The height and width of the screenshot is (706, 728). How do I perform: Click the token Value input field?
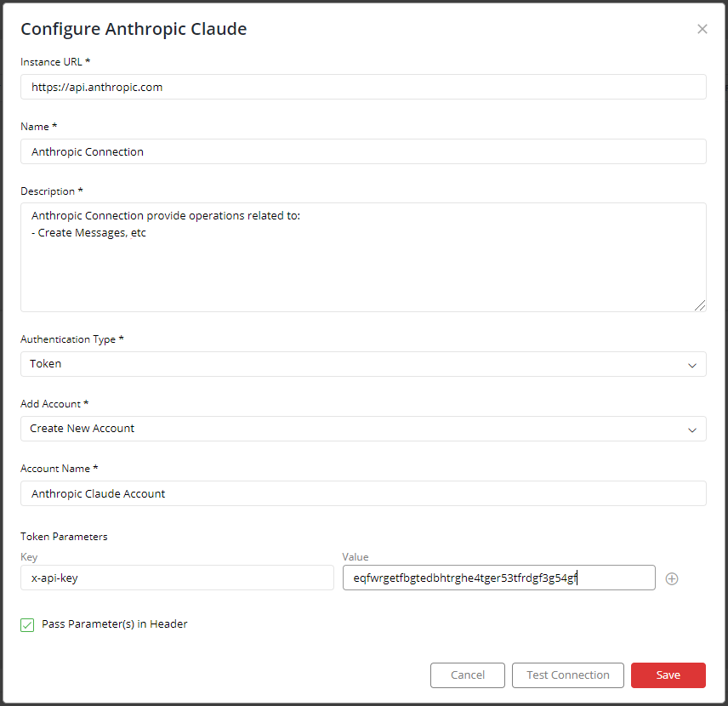[498, 578]
